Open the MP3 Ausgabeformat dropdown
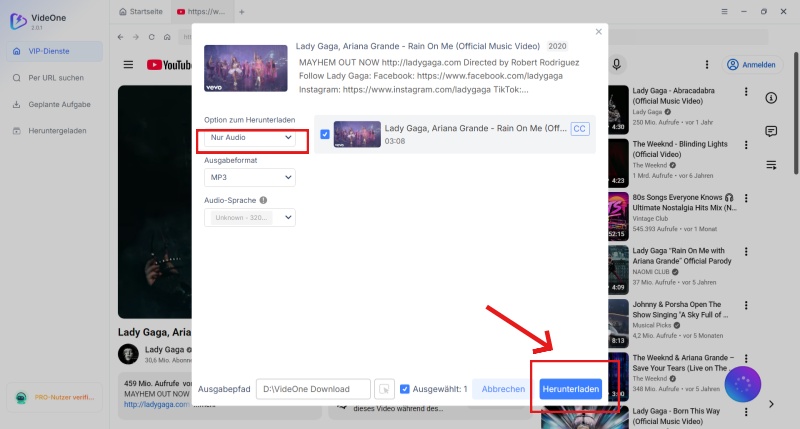800x429 pixels. click(250, 178)
